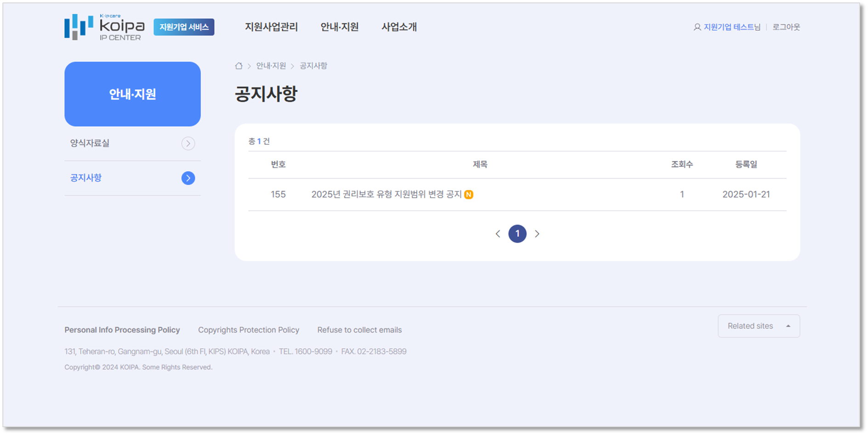Click the orange N new badge

pos(468,195)
